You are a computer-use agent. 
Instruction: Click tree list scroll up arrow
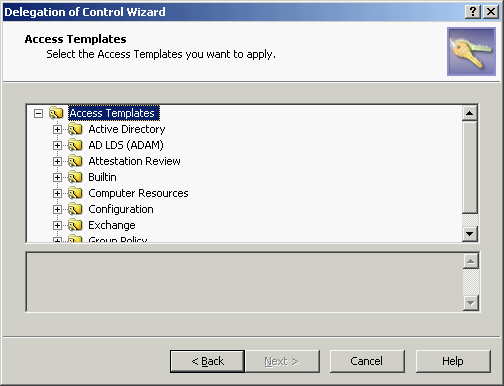(x=470, y=113)
